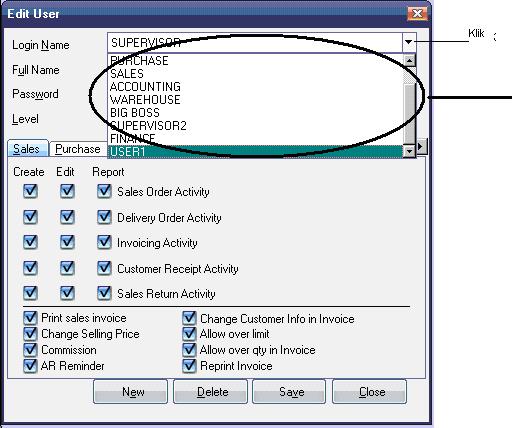Switch to the Sales tab
512x428 pixels.
[x=27, y=149]
